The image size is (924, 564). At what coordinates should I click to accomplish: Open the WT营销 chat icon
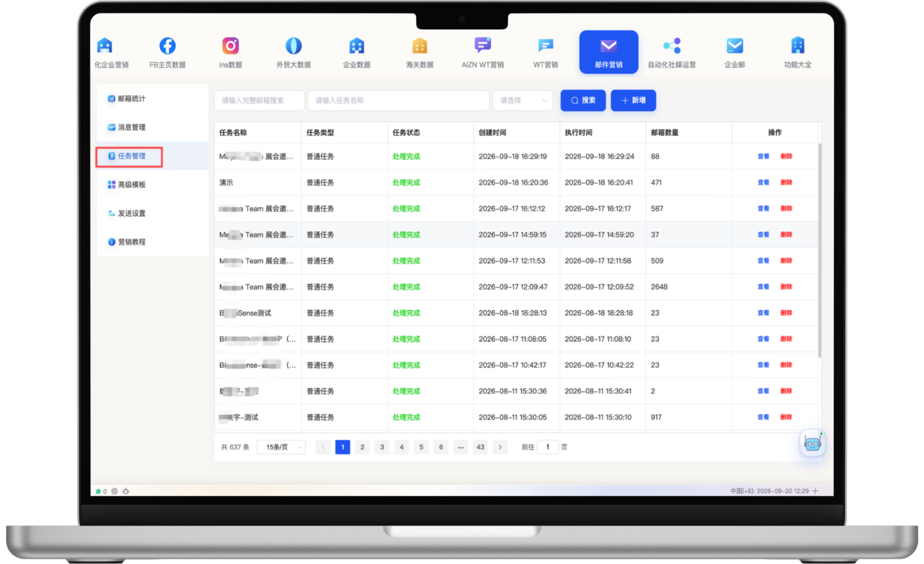tap(546, 46)
